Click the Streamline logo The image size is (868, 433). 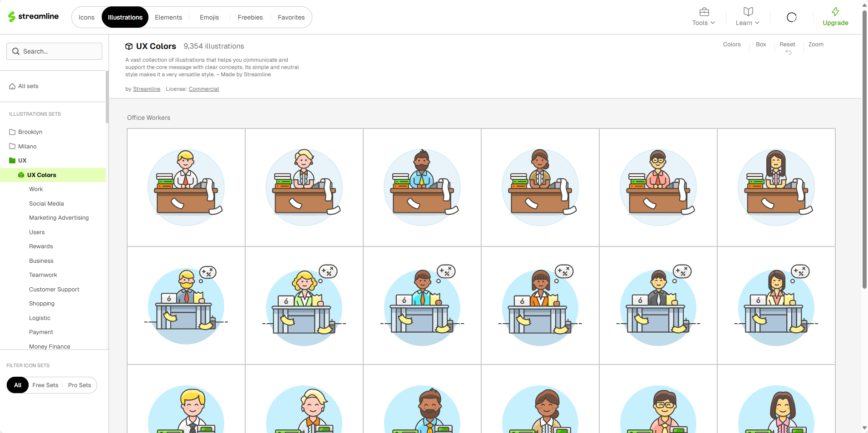tap(34, 17)
